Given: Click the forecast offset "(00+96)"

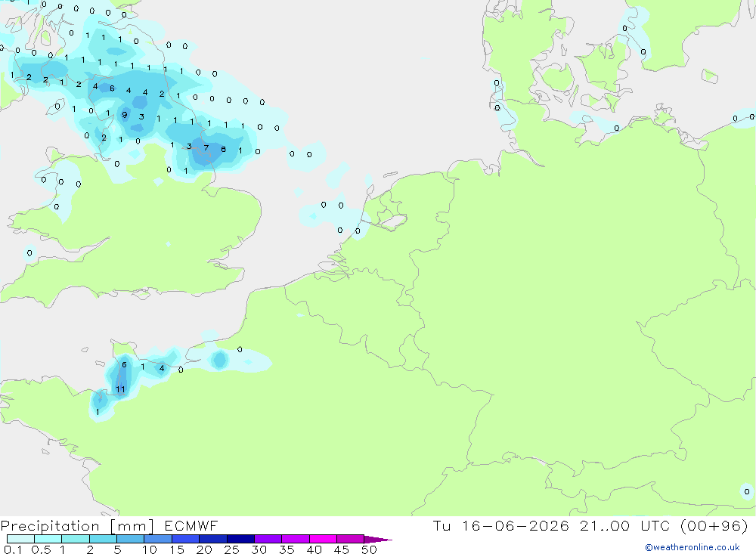Looking at the screenshot, I should tap(714, 525).
